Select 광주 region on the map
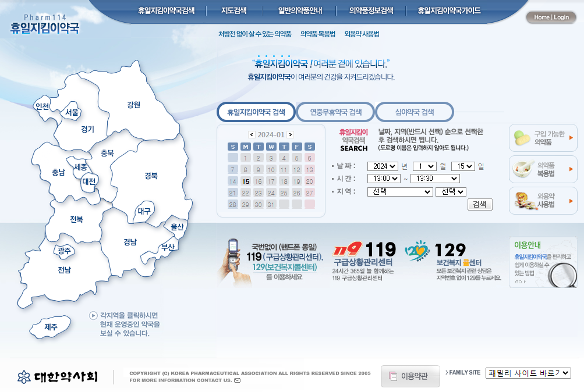The width and height of the screenshot is (584, 392). point(65,251)
